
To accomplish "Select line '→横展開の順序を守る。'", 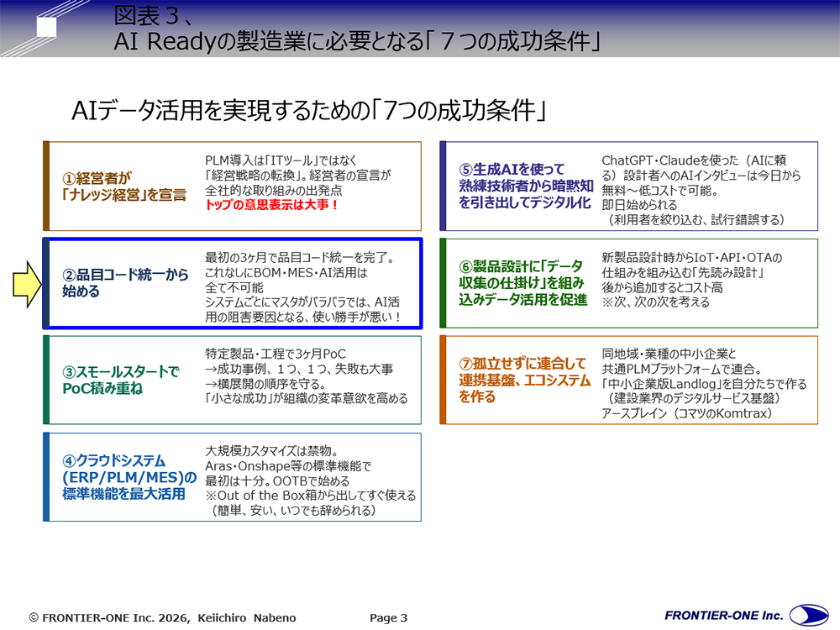I will 266,384.
